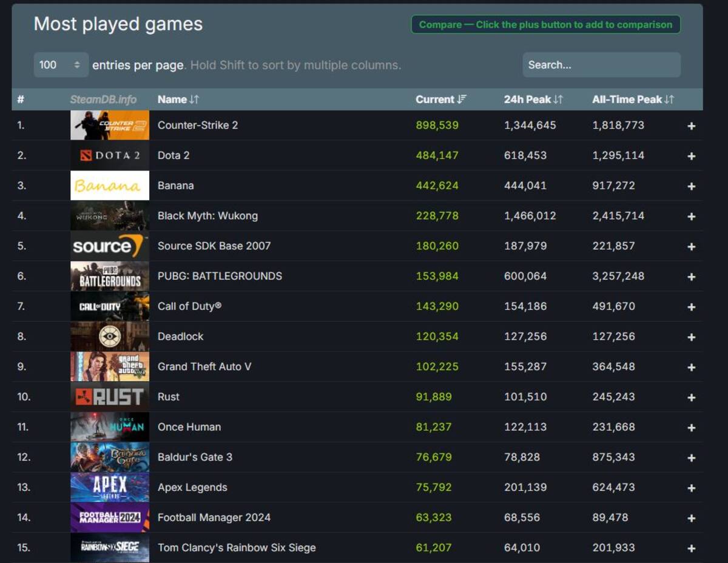Click the Source SDK Base 2007 thumbnail
The height and width of the screenshot is (563, 728).
point(110,246)
